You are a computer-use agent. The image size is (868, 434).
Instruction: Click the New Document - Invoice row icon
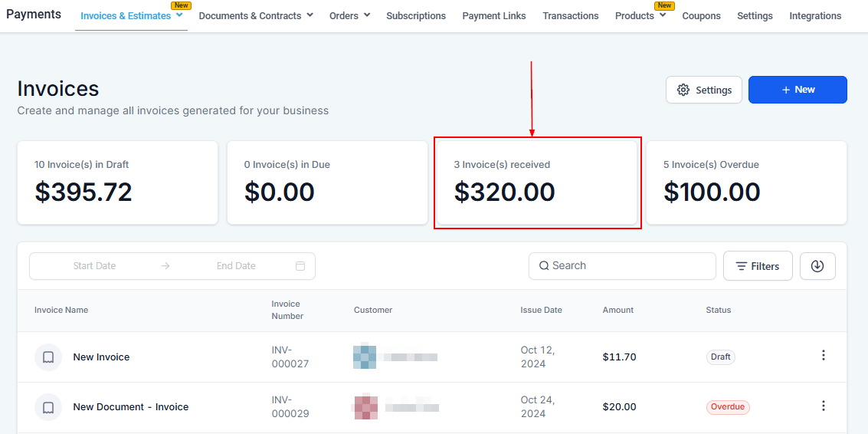tap(48, 407)
